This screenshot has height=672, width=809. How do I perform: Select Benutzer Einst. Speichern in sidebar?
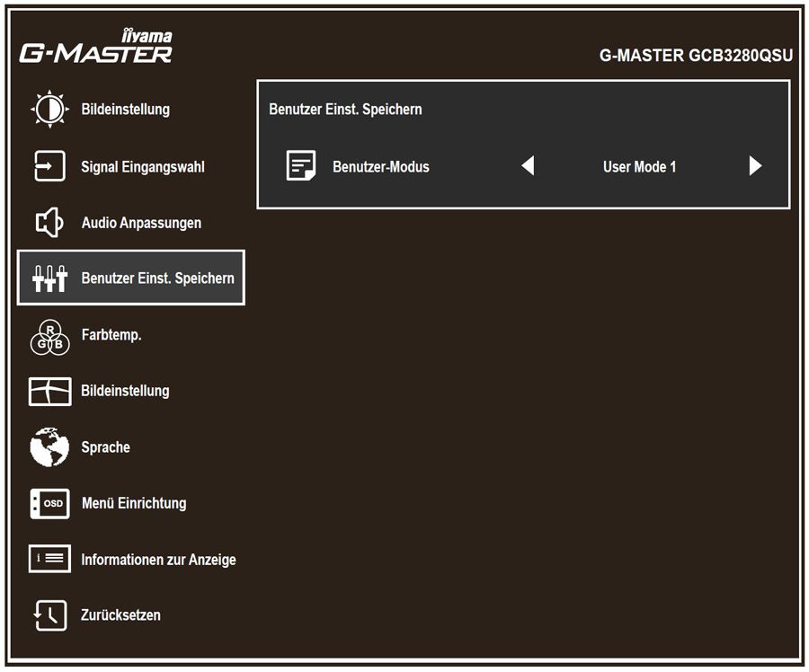click(131, 278)
